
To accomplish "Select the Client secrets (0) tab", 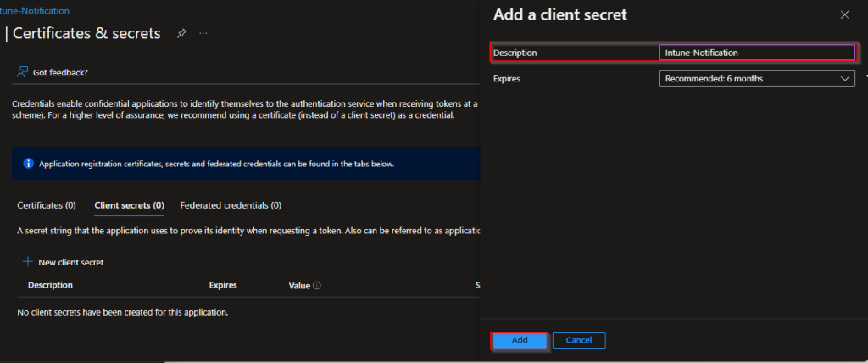I will [129, 205].
